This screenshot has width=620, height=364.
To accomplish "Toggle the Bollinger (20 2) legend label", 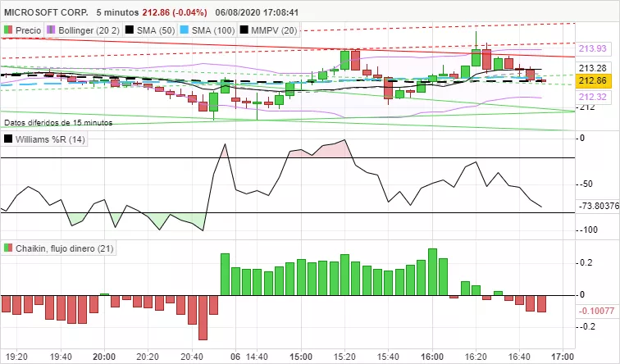I will [x=89, y=30].
